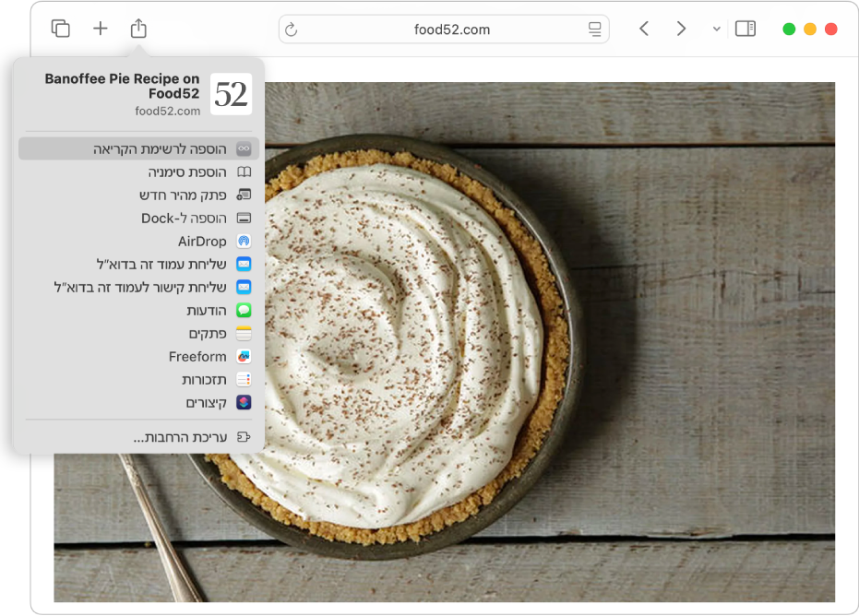The image size is (859, 616).
Task: Share to פתקים (Notes)
Action: (x=138, y=334)
